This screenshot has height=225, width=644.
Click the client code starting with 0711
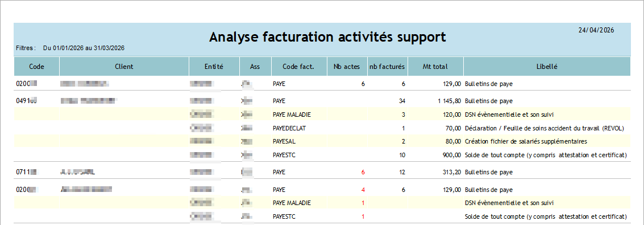(26, 173)
